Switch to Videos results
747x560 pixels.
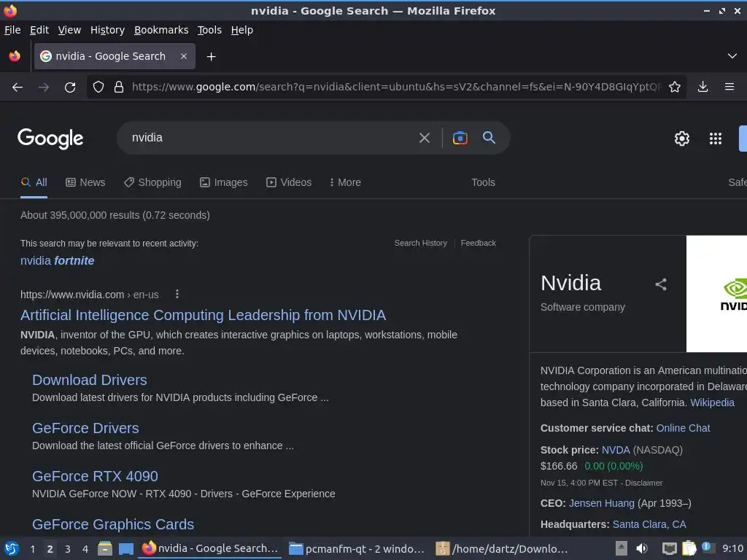pos(289,182)
